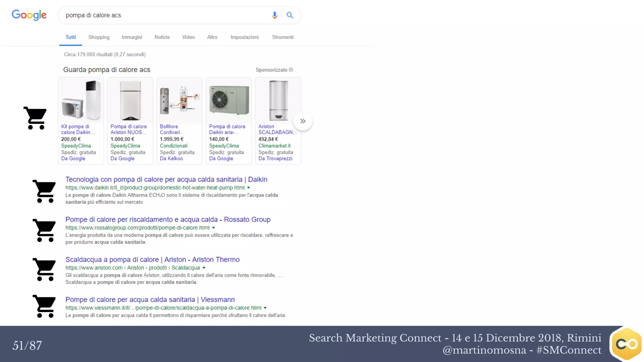Click the 140,00 € price
The height and width of the screenshot is (362, 644).
(219, 139)
